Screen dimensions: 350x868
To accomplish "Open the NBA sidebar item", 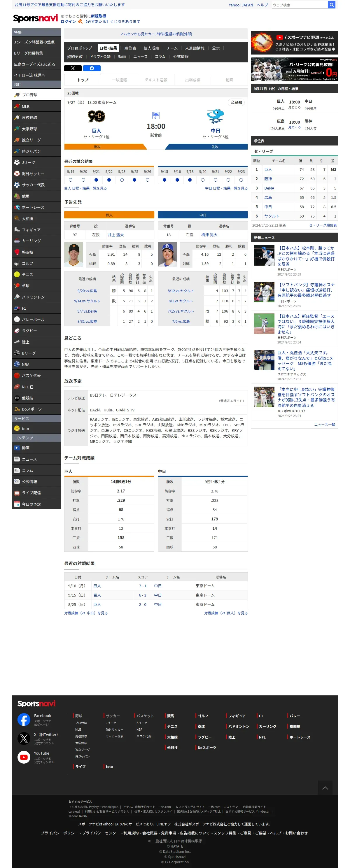I will point(36,364).
